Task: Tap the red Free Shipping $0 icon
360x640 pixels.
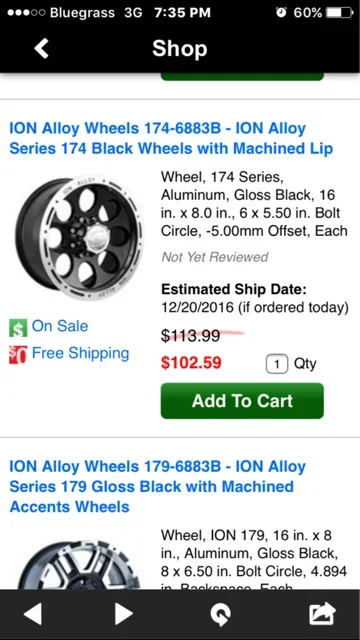Action: coord(18,354)
